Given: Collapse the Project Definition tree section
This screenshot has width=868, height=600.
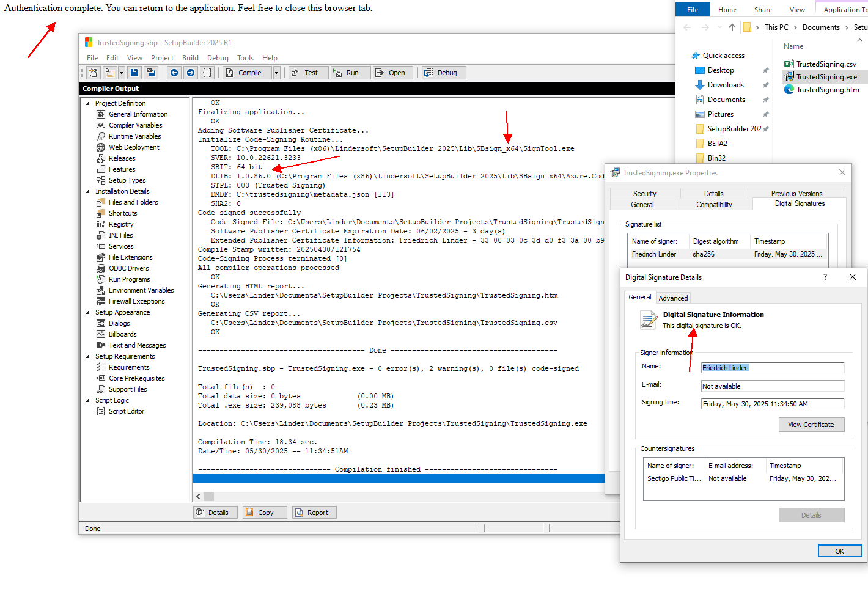Looking at the screenshot, I should coord(87,103).
